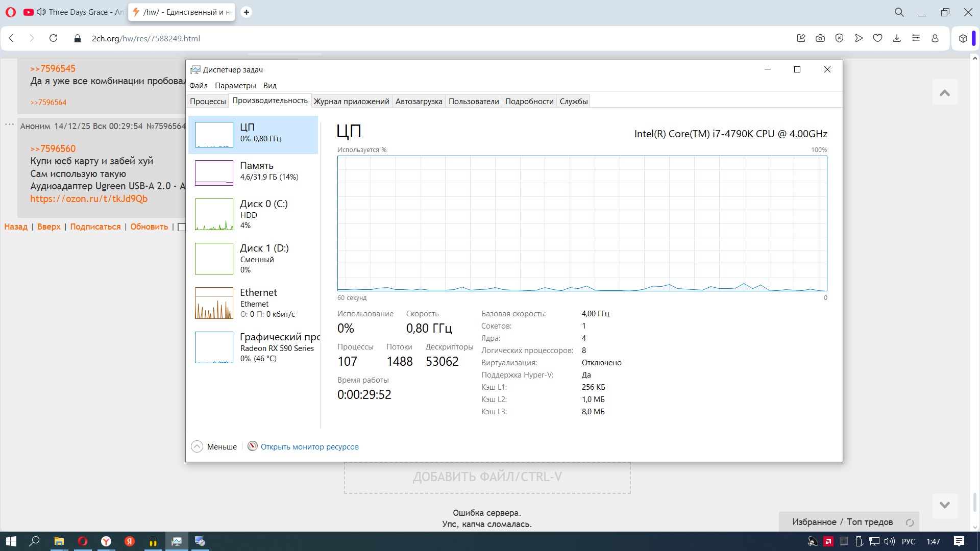Click the snapshot camera icon in address bar

point(820,38)
